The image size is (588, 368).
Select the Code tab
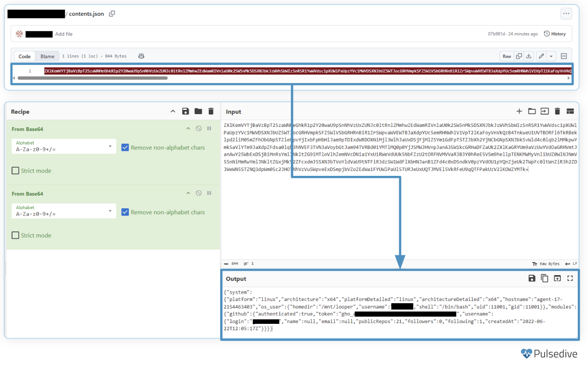pos(25,56)
